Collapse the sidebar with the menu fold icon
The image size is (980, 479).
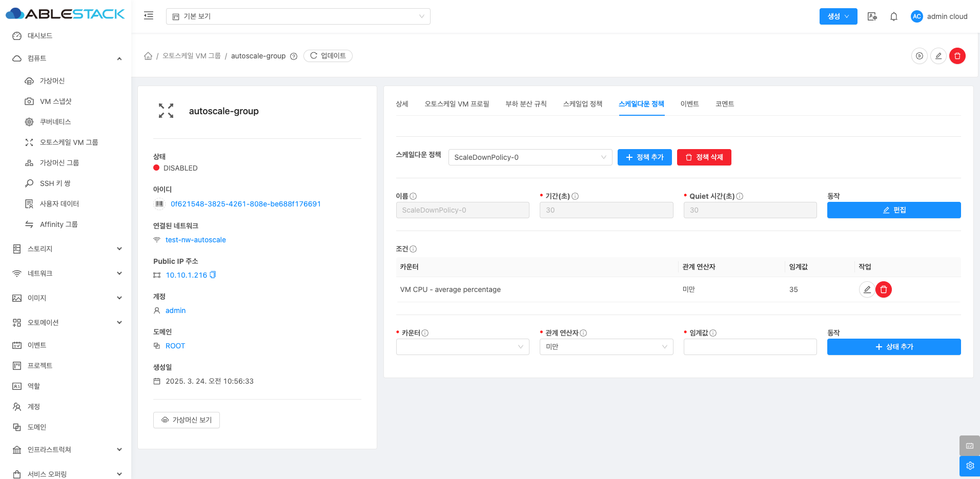click(x=149, y=16)
